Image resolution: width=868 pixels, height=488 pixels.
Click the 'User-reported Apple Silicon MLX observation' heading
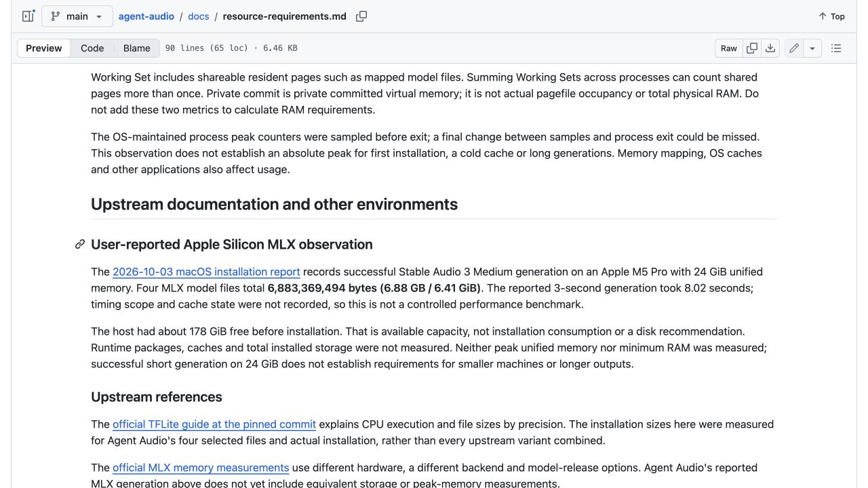tap(232, 245)
